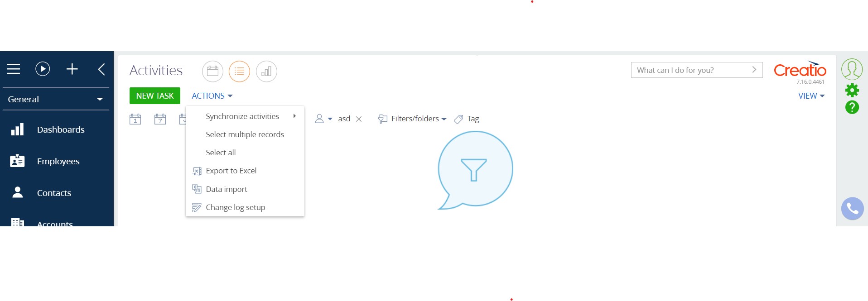
Task: Open system designer gear icon
Action: [x=852, y=90]
